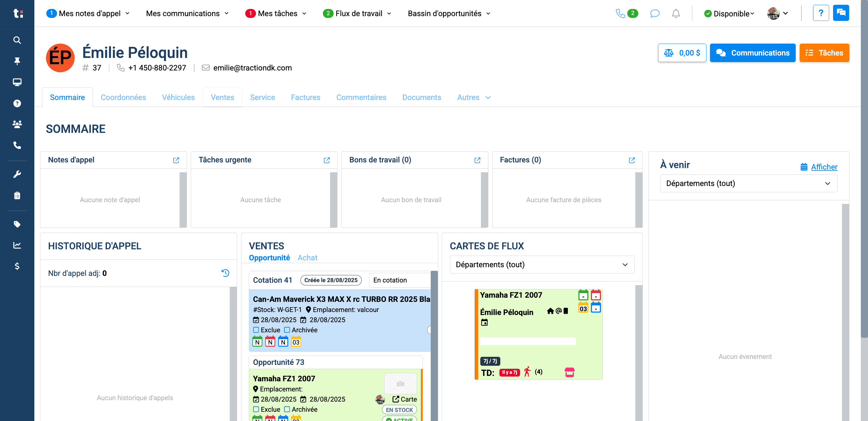
Task: Click the vehicle photo placeholder thumbnail
Action: (x=400, y=384)
